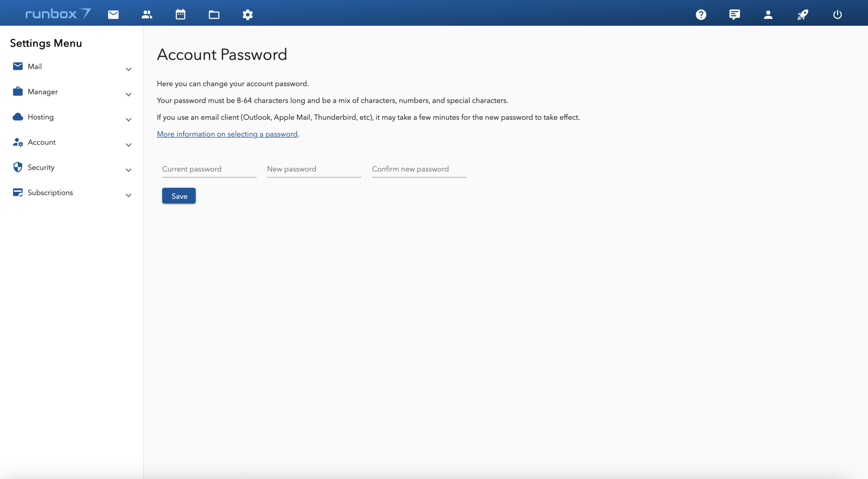Click the rocket icon in header
This screenshot has height=479, width=868.
pos(803,15)
